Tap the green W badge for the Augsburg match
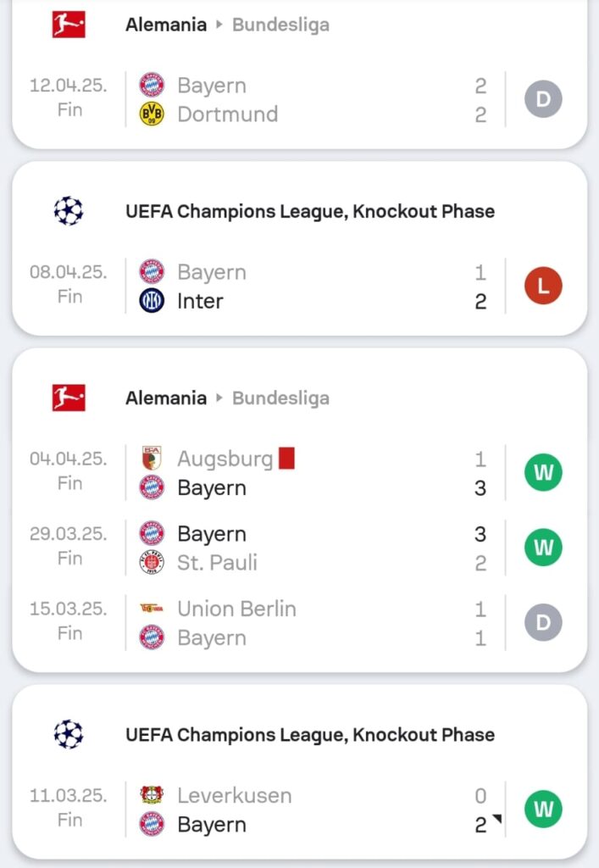The width and height of the screenshot is (599, 868). click(x=543, y=473)
